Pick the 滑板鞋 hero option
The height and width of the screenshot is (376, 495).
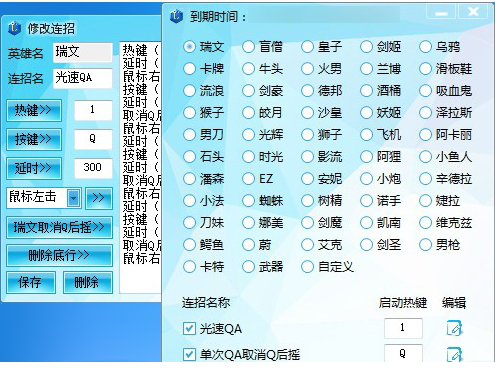pyautogui.click(x=425, y=69)
